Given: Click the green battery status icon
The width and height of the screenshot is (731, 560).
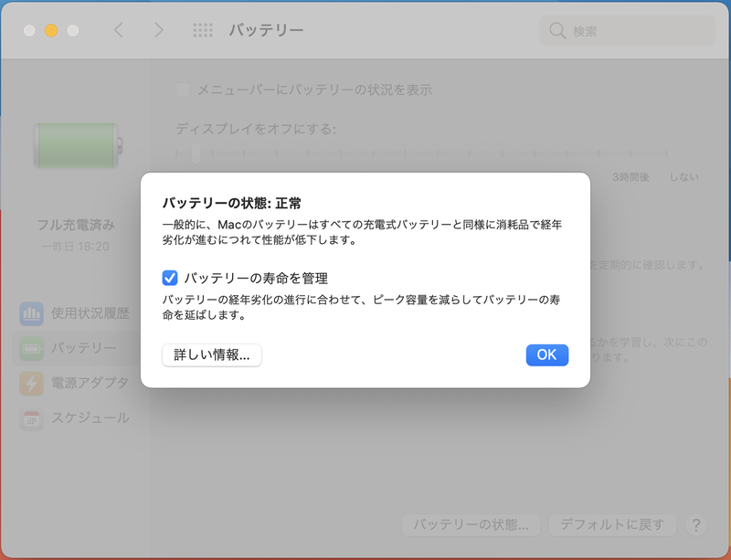Looking at the screenshot, I should point(78,146).
